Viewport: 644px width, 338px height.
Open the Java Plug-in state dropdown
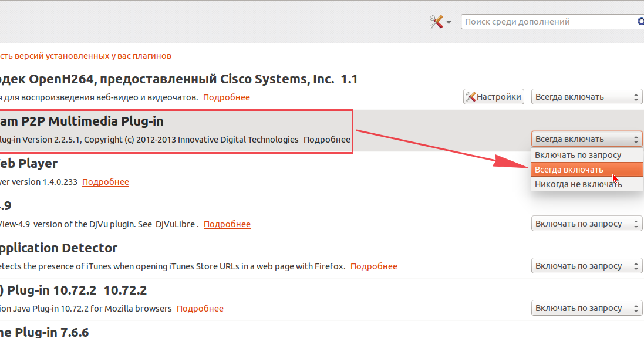pos(586,309)
